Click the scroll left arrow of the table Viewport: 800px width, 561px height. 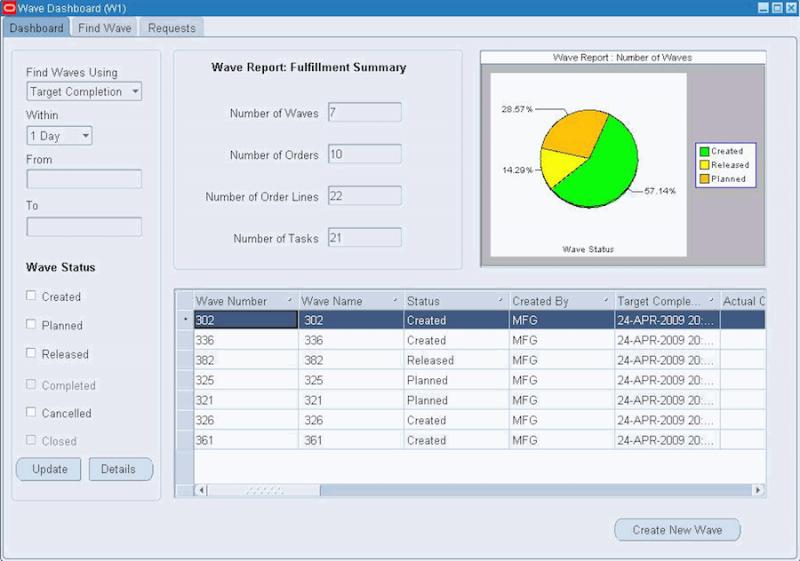coord(201,490)
